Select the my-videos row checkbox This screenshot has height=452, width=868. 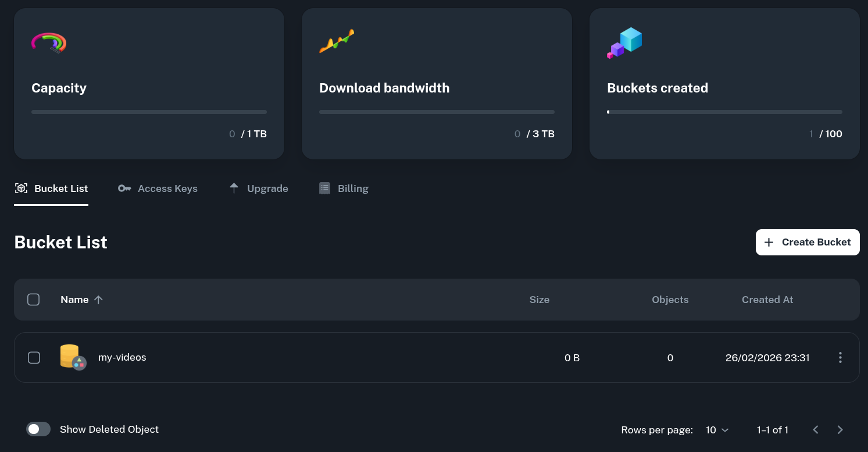click(x=34, y=358)
